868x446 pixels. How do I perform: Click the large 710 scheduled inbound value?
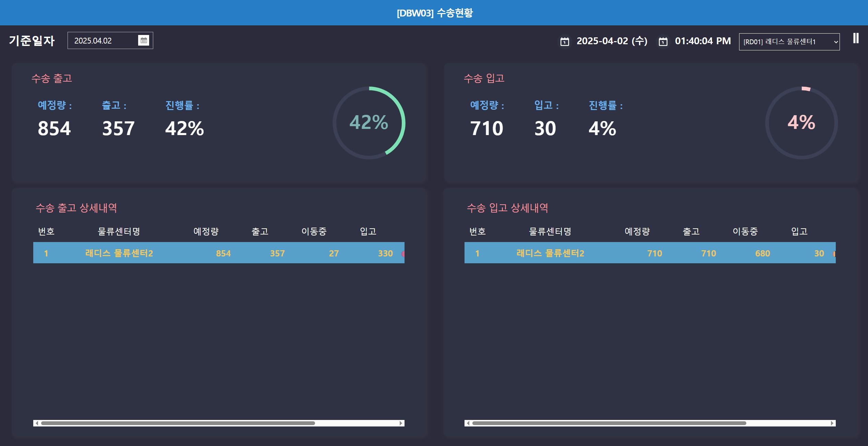[x=486, y=129]
